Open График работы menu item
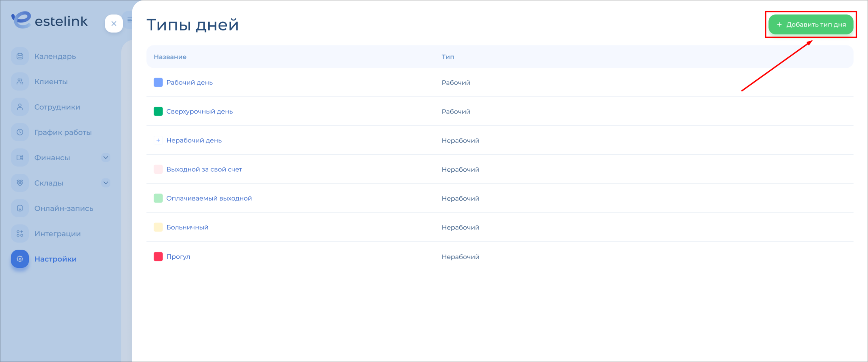This screenshot has height=362, width=868. tap(63, 132)
